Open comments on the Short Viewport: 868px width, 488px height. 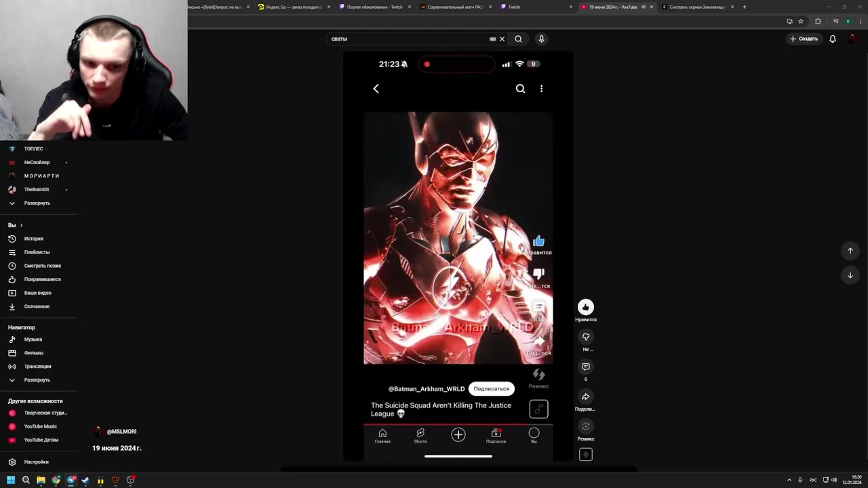(586, 367)
